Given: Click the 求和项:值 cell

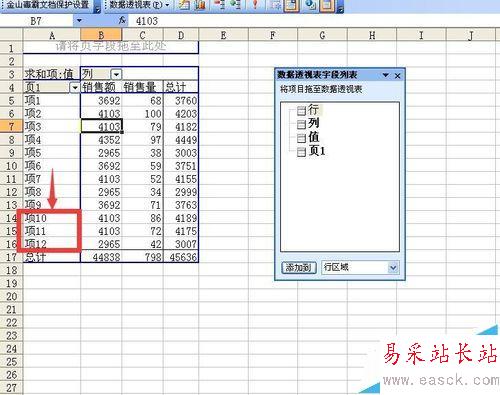Looking at the screenshot, I should [52, 74].
